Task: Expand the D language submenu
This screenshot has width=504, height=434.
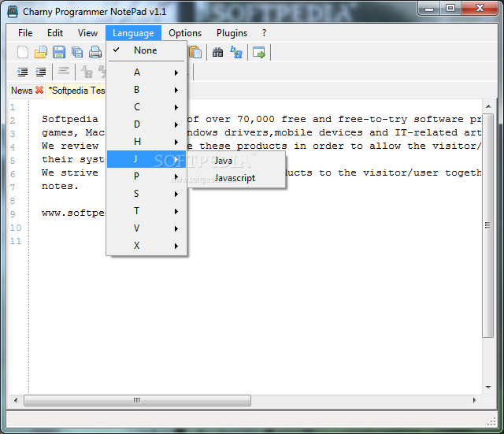Action: pyautogui.click(x=146, y=124)
